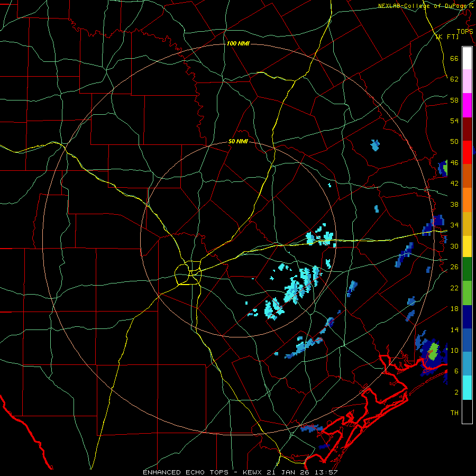Viewport: 476px width, 476px height.
Task: Click the '34' legend value label
Action: 454,225
